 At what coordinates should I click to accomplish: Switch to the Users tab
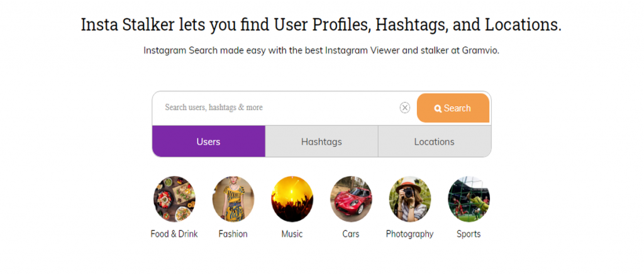[x=209, y=142]
